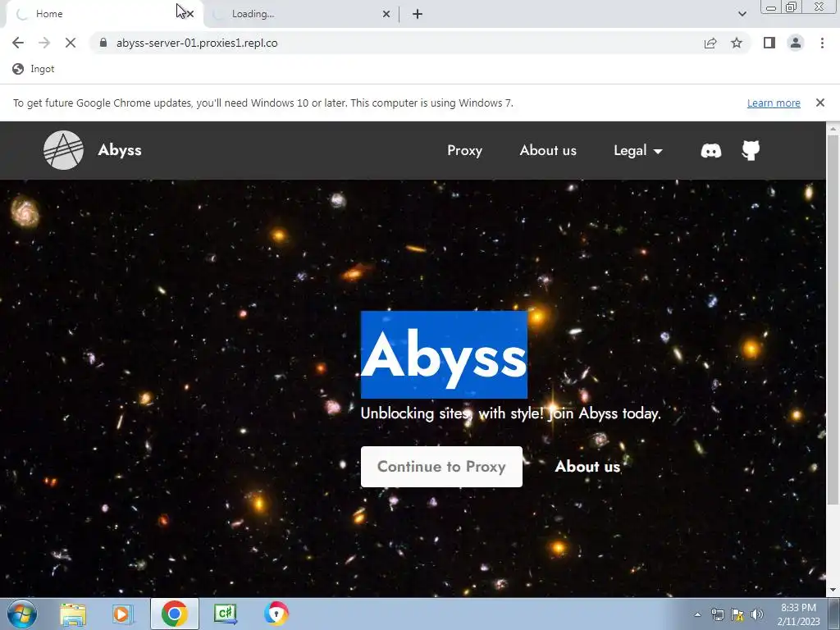The width and height of the screenshot is (840, 630).
Task: Open the Discord icon link
Action: pyautogui.click(x=711, y=151)
